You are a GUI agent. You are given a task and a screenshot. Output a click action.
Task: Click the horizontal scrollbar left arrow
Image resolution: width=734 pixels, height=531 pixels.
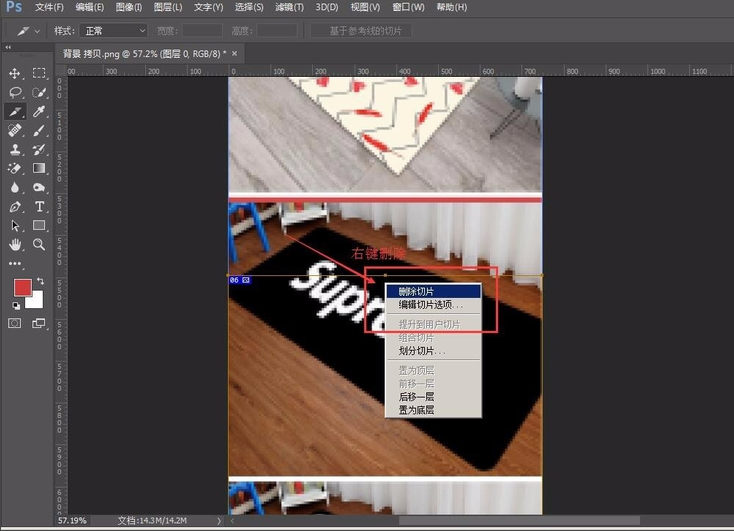click(232, 520)
